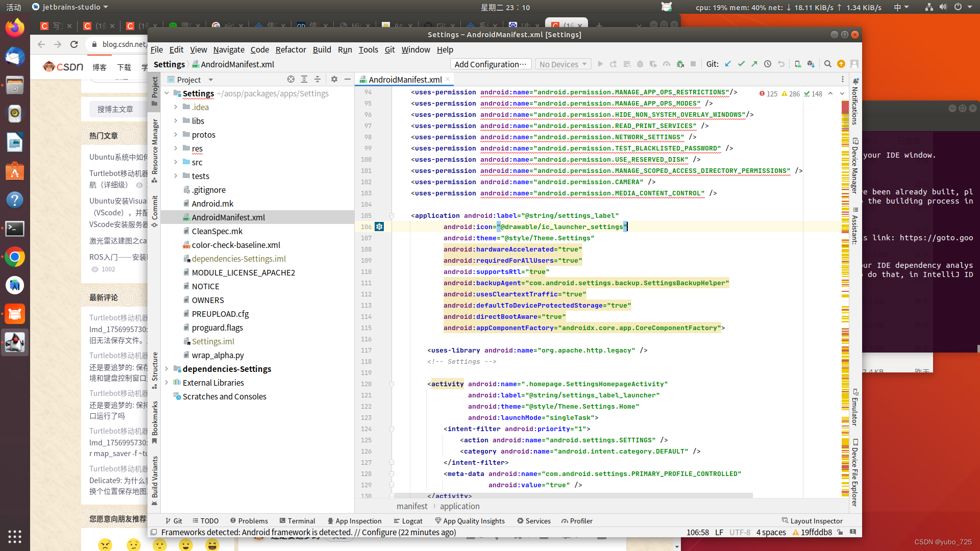Toggle Project tool window side tab
The height and width of the screenshot is (551, 980).
click(155, 91)
